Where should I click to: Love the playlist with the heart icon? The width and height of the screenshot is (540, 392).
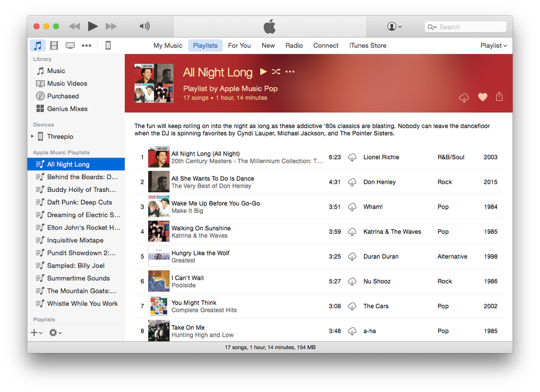(482, 97)
